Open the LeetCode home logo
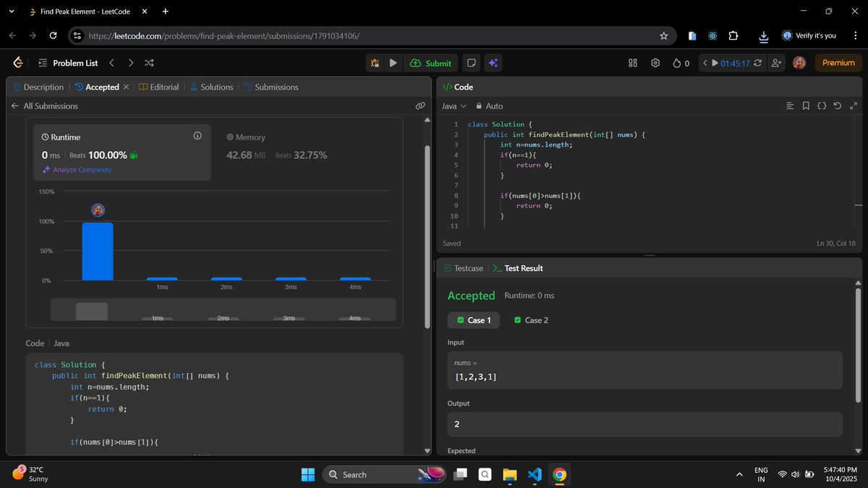868x488 pixels. tap(18, 63)
